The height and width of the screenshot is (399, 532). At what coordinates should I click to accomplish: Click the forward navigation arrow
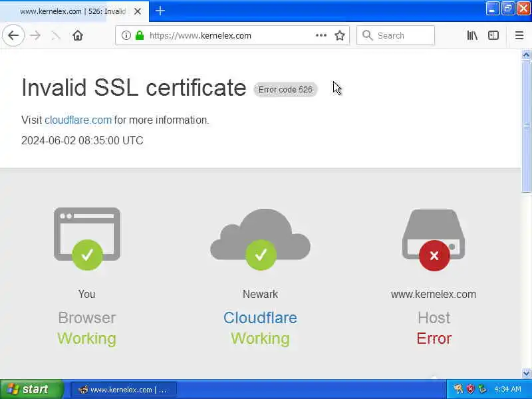(35, 35)
